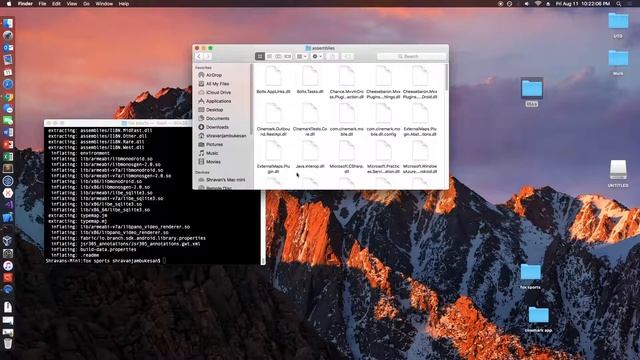
Task: Select the Chance.MvvmCross plugin dll file
Action: tap(347, 82)
